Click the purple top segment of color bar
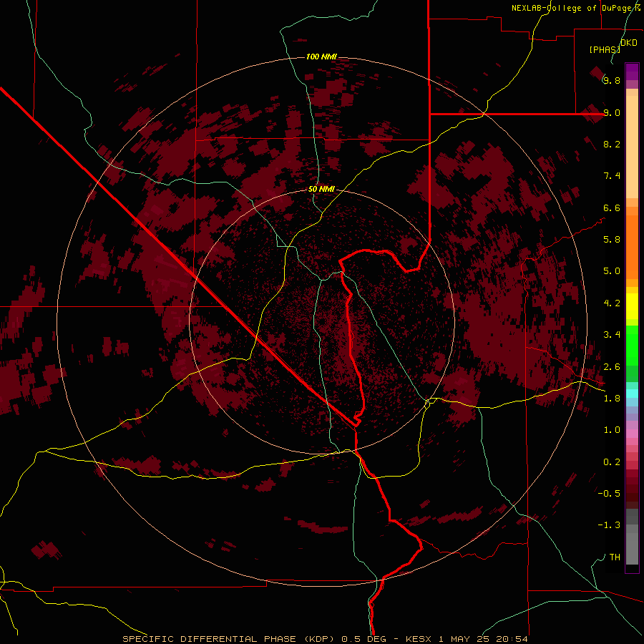The height and width of the screenshot is (644, 644). (632, 72)
